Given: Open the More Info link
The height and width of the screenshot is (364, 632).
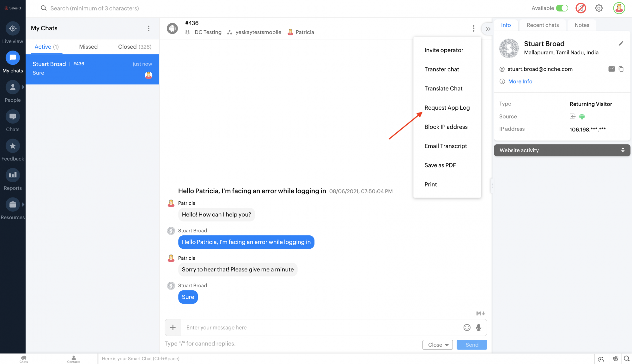Looking at the screenshot, I should click(x=520, y=82).
